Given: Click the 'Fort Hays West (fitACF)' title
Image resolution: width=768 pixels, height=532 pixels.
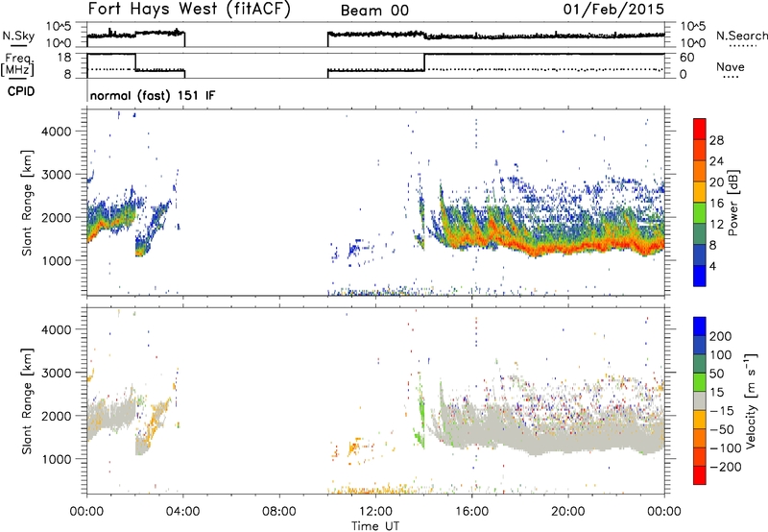Looking at the screenshot, I should click(189, 10).
